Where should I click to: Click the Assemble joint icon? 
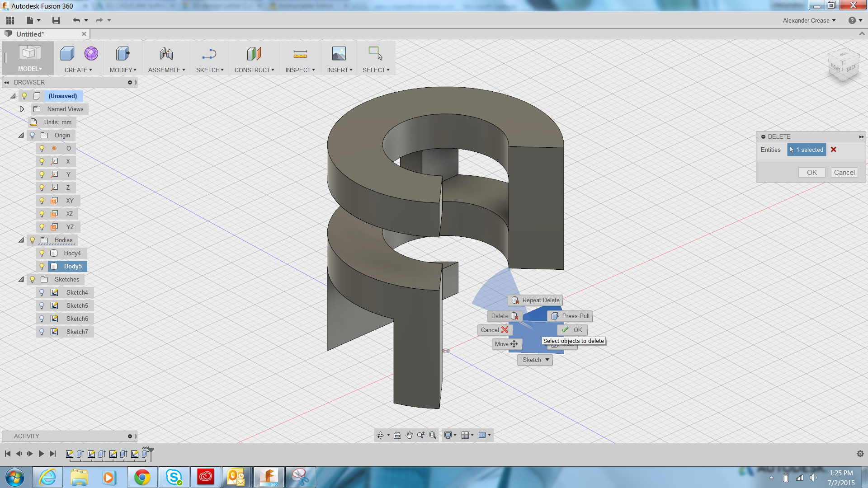click(x=166, y=54)
